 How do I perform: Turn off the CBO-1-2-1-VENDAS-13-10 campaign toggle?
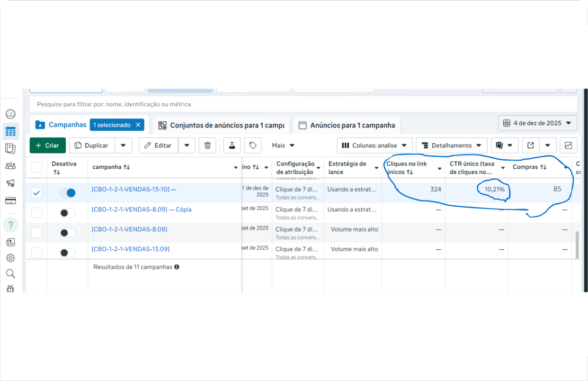click(x=68, y=193)
